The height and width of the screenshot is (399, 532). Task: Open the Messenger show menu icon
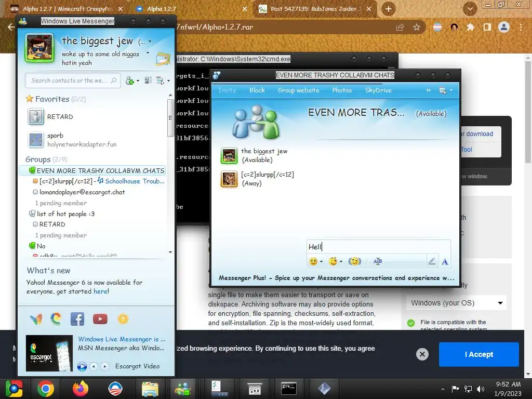(160, 81)
